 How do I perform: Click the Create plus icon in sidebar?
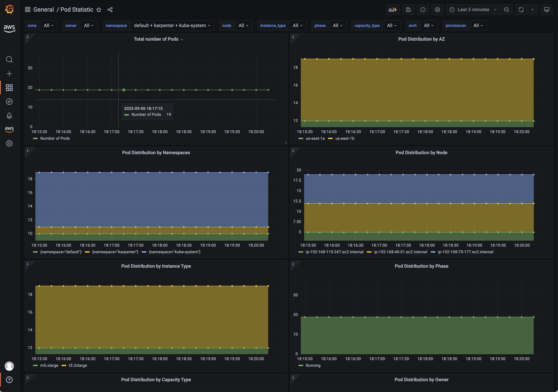(x=9, y=74)
